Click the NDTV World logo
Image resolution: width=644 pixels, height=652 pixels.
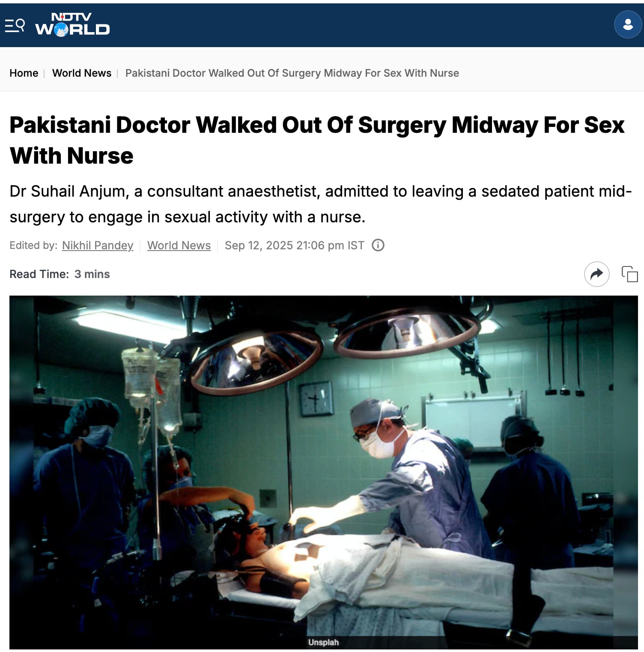point(72,24)
